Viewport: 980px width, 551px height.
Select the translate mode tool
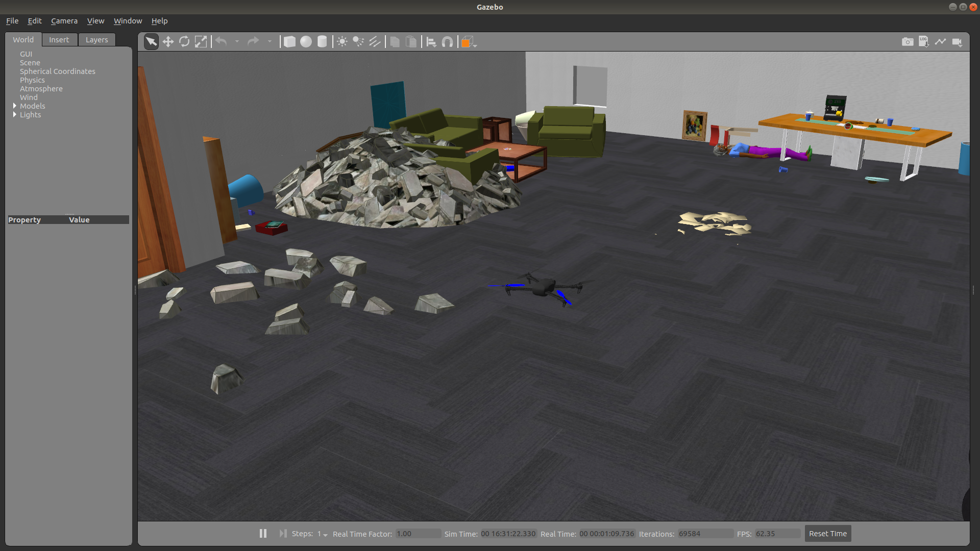[168, 42]
